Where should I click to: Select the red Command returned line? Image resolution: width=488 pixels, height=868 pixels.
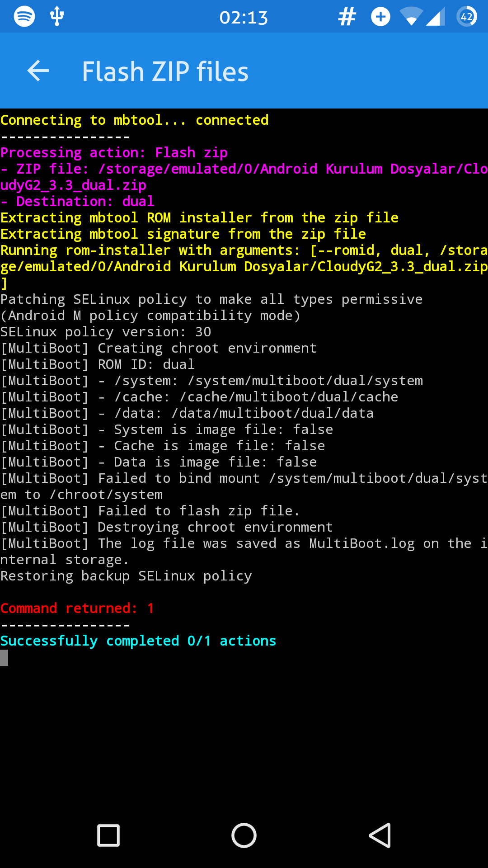tap(77, 609)
